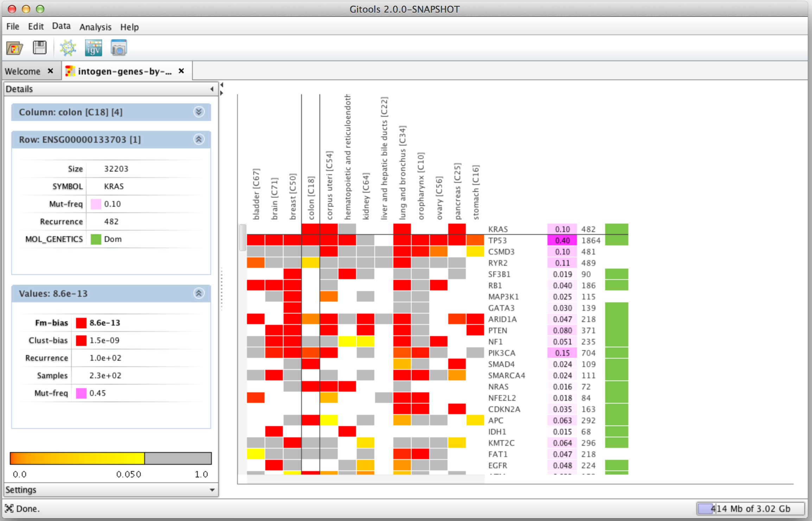
Task: Select the CSMD3 row label
Action: click(501, 252)
